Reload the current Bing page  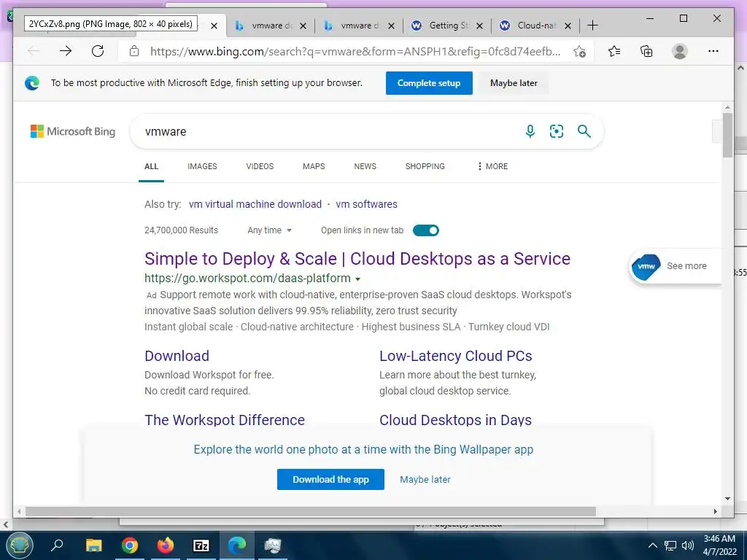pos(98,51)
